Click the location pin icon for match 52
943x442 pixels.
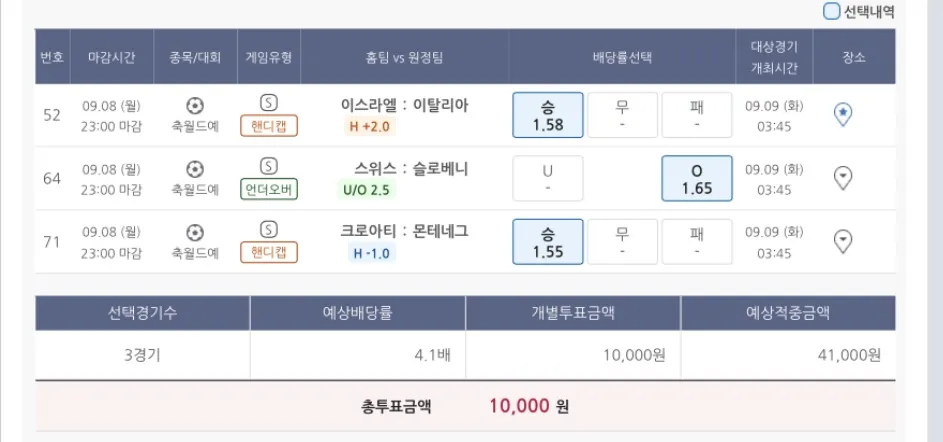point(843,115)
